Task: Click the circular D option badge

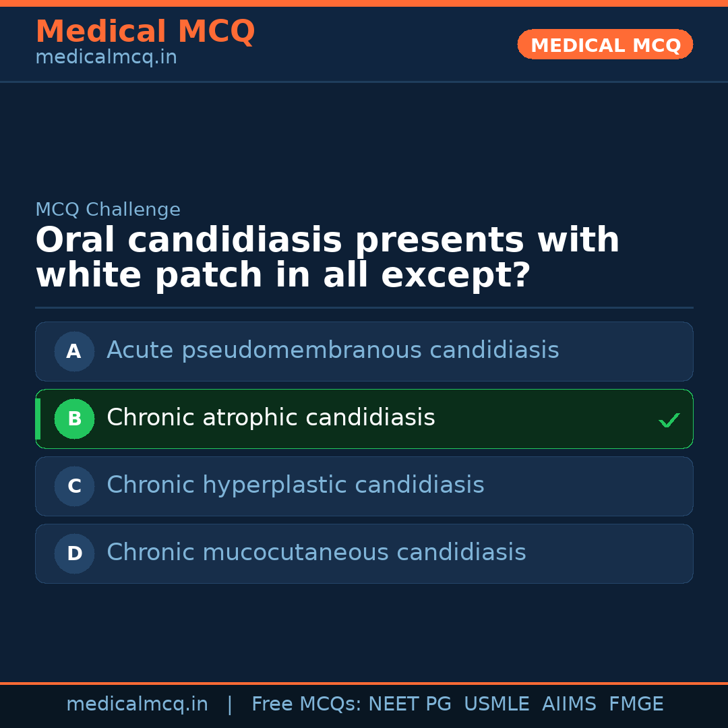Action: click(74, 553)
